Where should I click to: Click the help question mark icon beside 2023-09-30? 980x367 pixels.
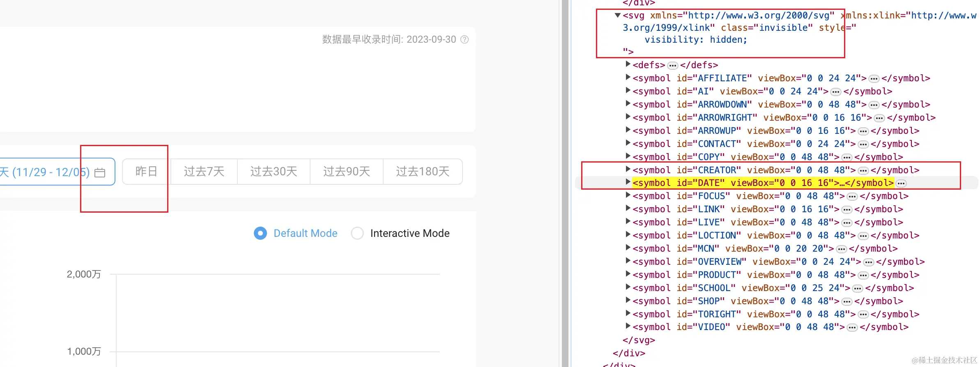coord(465,39)
